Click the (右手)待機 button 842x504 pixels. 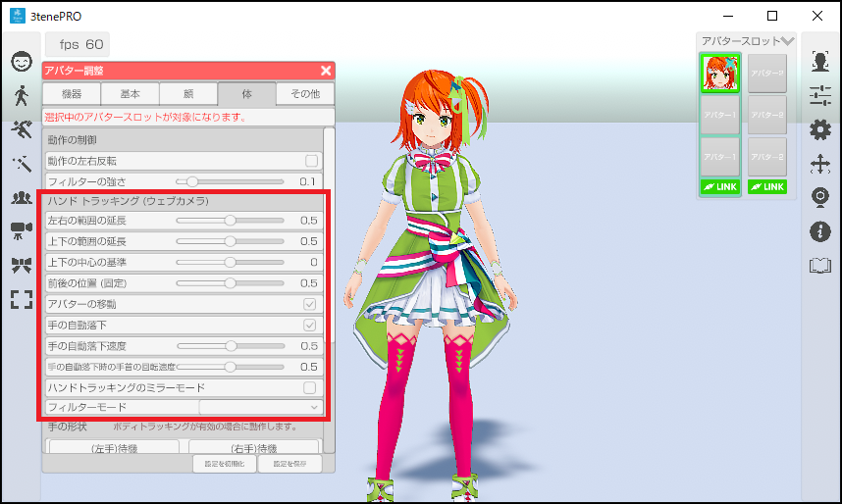(x=253, y=448)
